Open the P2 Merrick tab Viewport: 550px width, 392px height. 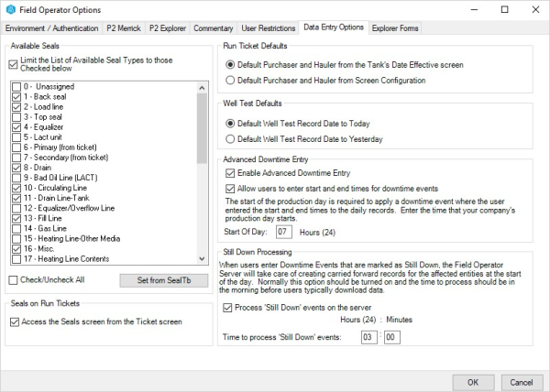tap(126, 29)
